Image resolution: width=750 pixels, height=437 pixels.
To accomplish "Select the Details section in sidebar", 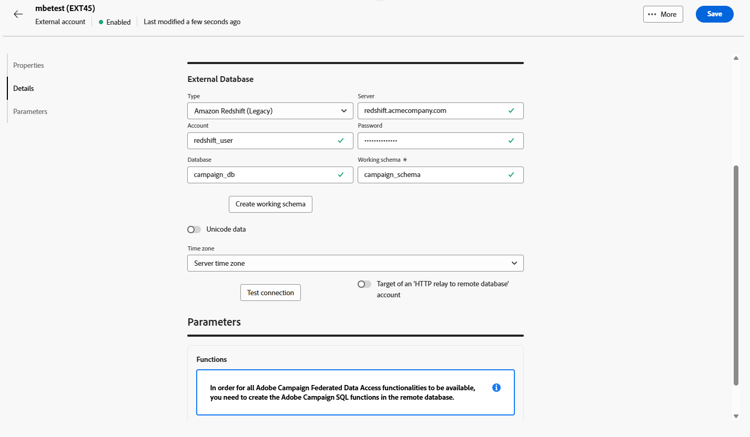I will pyautogui.click(x=24, y=89).
